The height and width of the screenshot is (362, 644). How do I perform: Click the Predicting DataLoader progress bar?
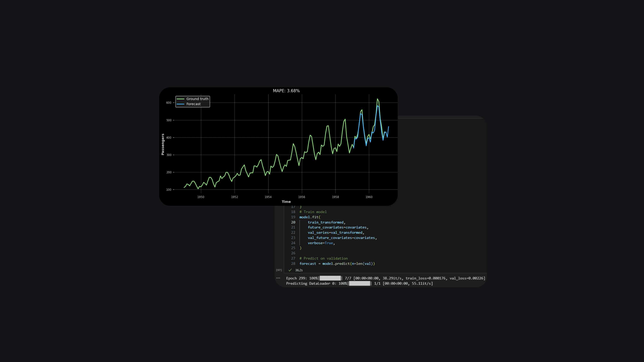pyautogui.click(x=360, y=283)
